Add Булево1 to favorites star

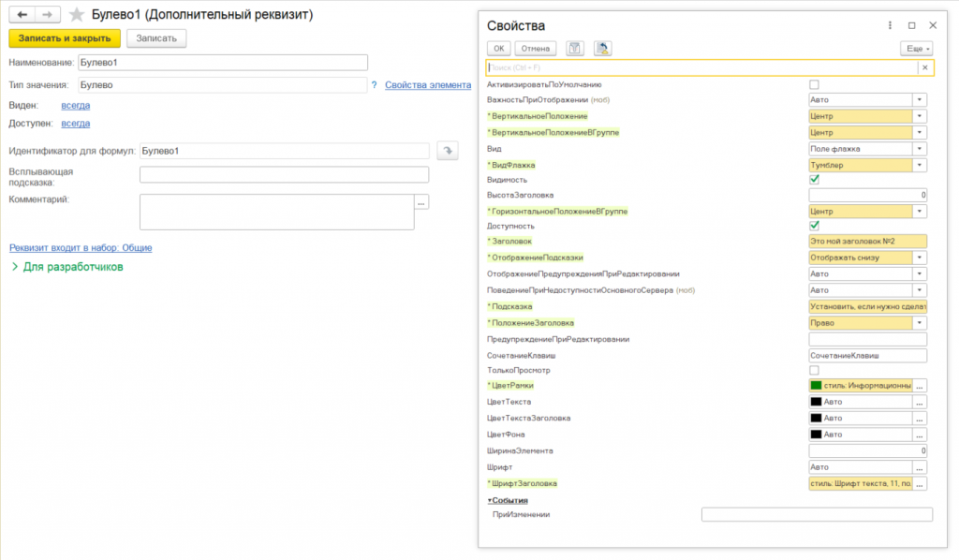(x=78, y=15)
